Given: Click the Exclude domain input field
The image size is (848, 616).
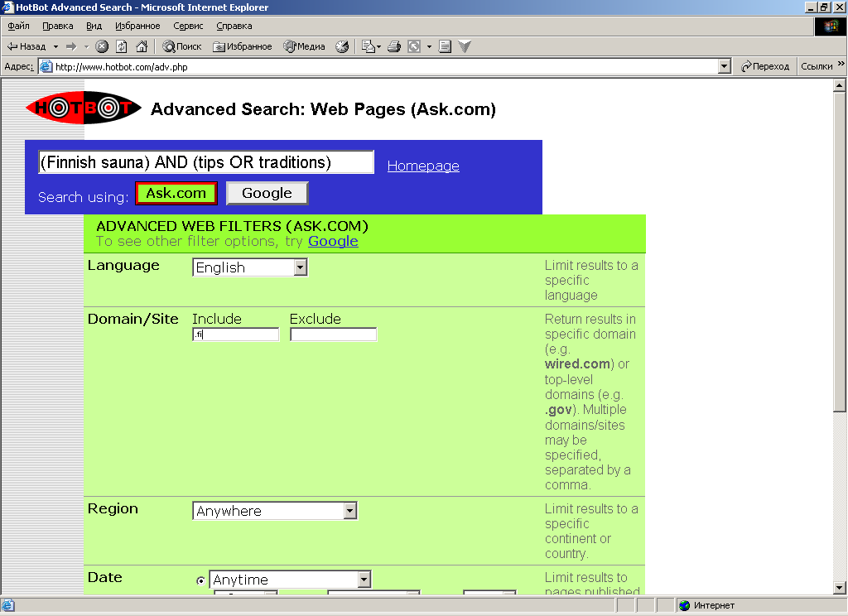Looking at the screenshot, I should 333,334.
